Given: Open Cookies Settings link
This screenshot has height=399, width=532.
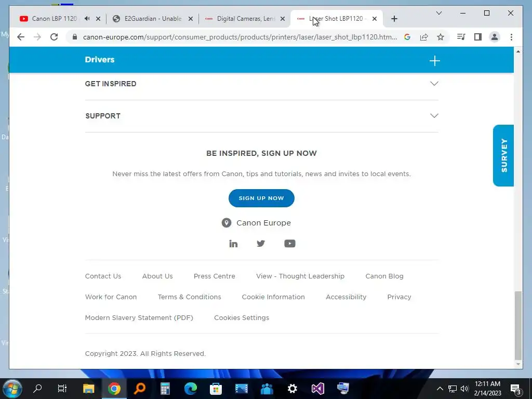Looking at the screenshot, I should (242, 317).
